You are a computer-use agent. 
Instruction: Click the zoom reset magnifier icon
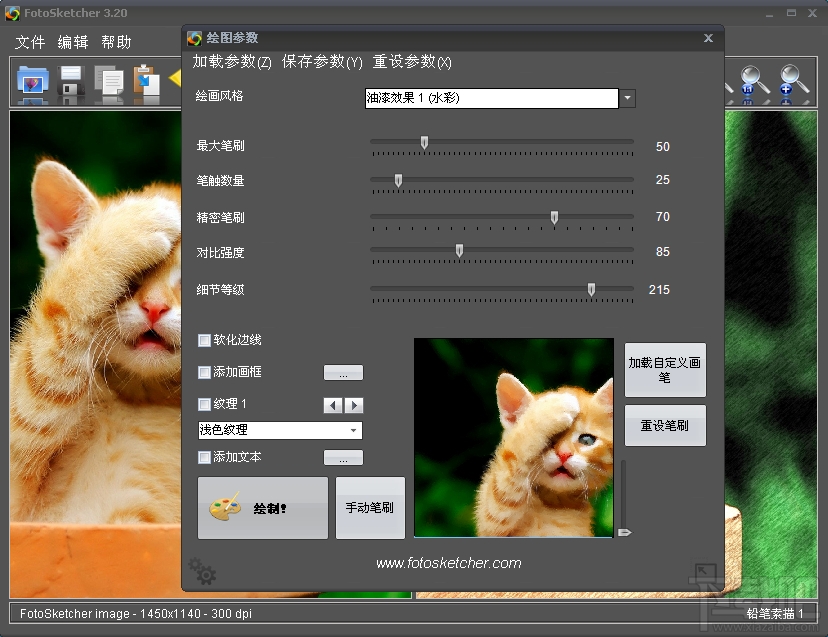[754, 82]
